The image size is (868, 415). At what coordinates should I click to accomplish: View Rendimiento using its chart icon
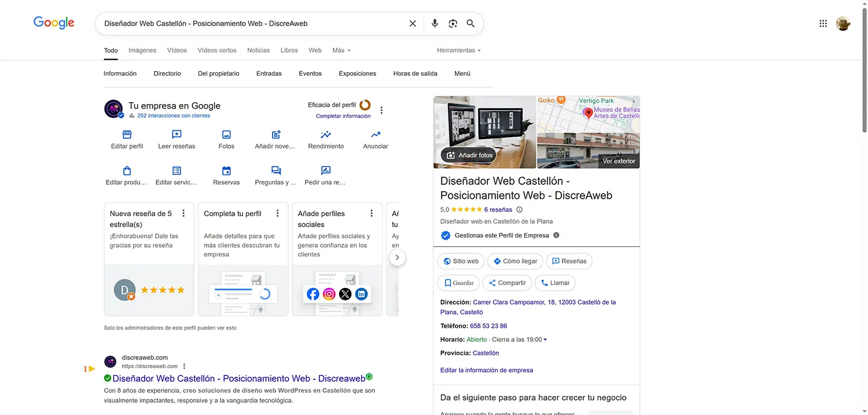(325, 135)
